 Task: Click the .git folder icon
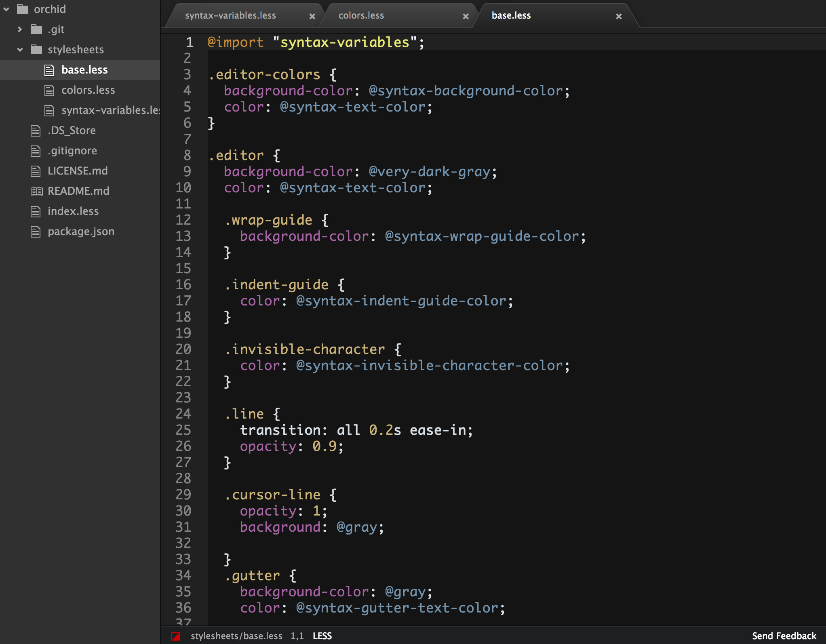[x=36, y=29]
